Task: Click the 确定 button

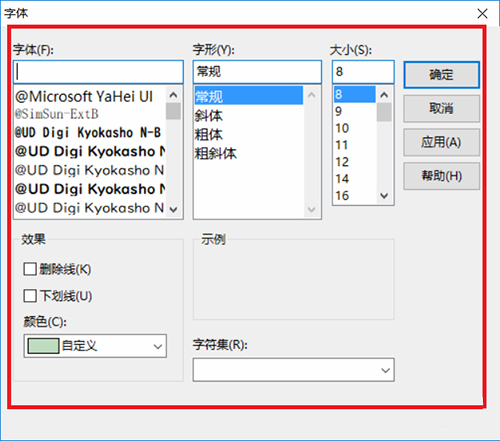Action: click(441, 75)
